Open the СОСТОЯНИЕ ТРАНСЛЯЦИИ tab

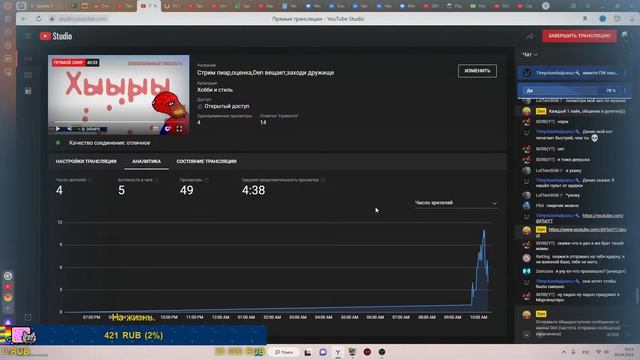coord(206,161)
